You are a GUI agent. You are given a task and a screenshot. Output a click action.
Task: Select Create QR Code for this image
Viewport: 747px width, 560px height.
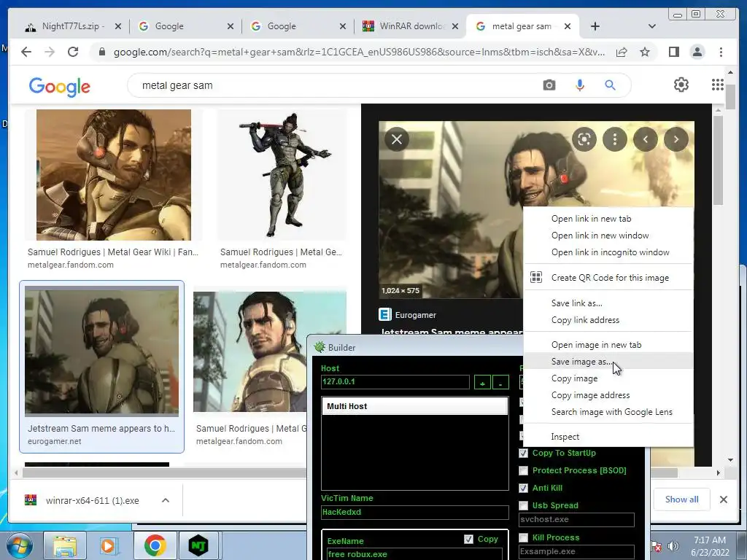click(x=610, y=278)
